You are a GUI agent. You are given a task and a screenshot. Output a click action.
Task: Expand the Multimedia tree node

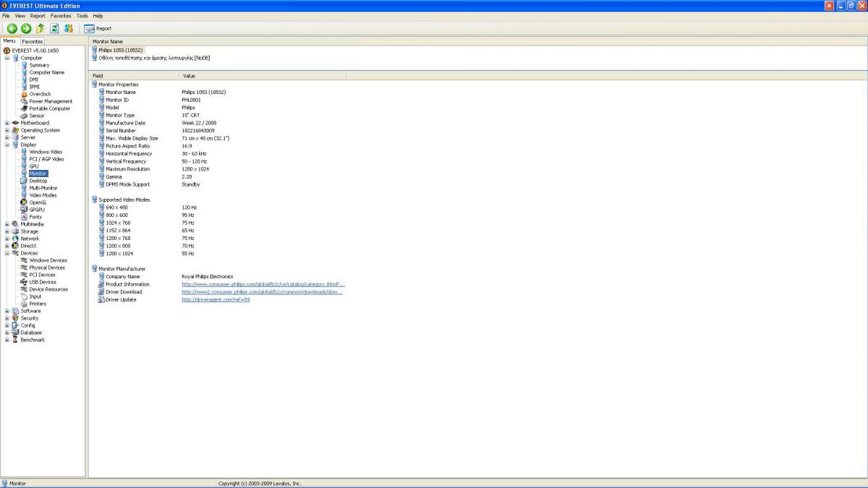click(7, 224)
